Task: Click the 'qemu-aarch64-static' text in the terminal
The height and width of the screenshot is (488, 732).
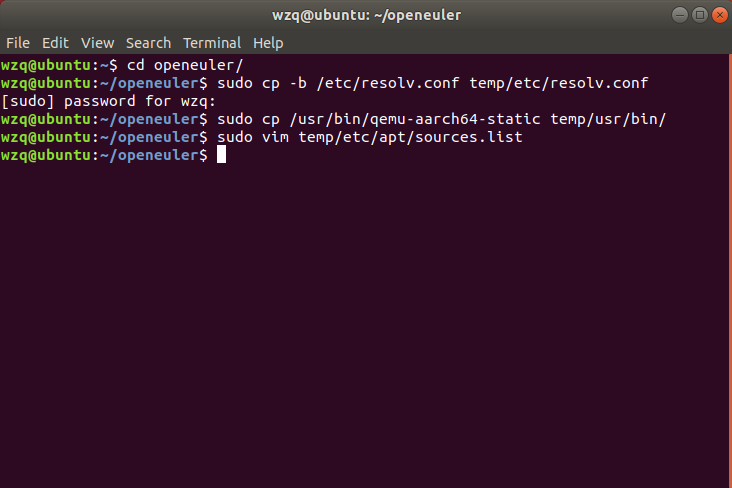Action: (455, 119)
